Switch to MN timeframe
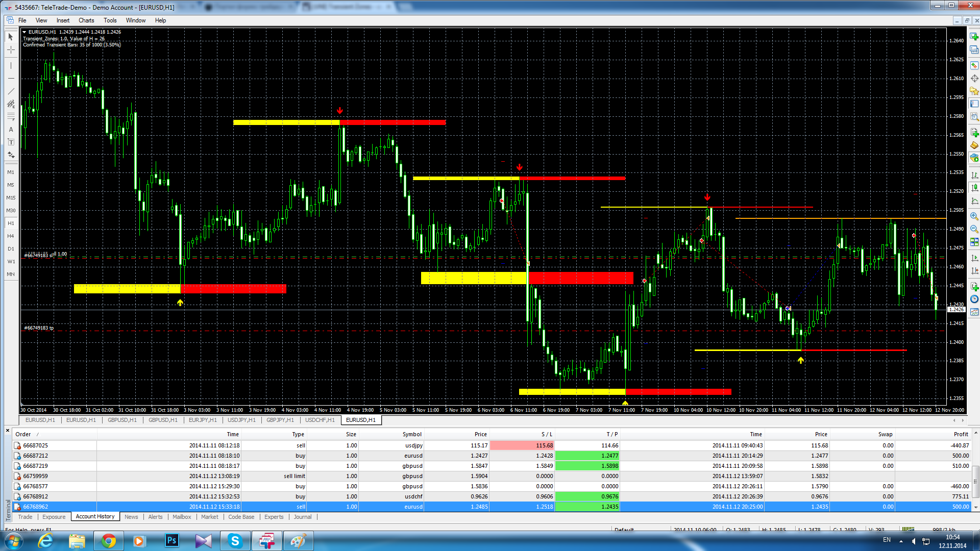Viewport: 980px width, 551px height. pyautogui.click(x=11, y=274)
